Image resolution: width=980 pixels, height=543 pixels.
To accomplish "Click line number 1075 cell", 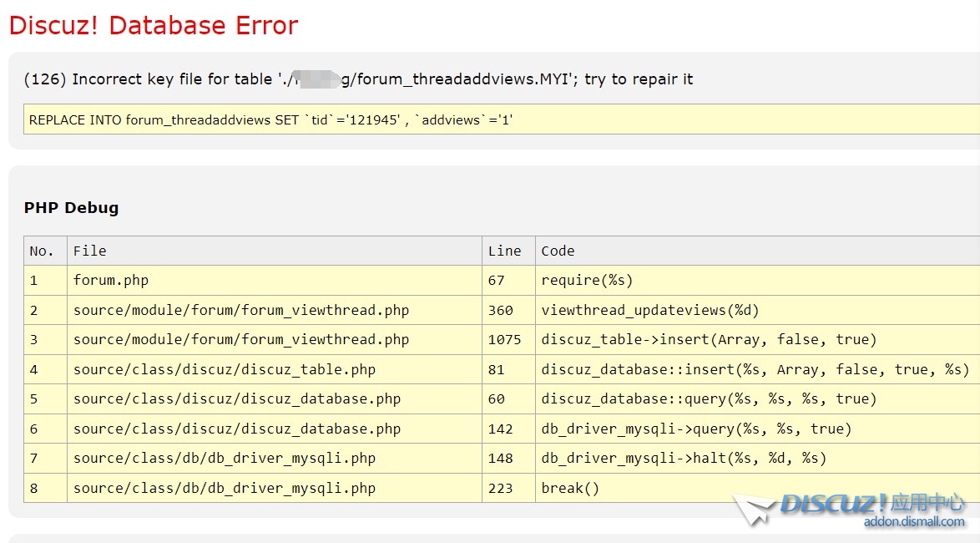I will (x=504, y=340).
